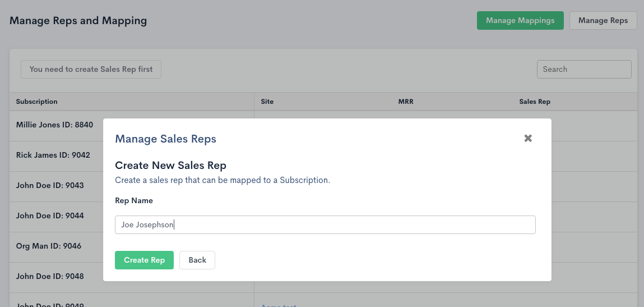Viewport: 644px width, 307px height.
Task: Choose the John Doe ID: 9043 subscription
Action: coord(50,185)
